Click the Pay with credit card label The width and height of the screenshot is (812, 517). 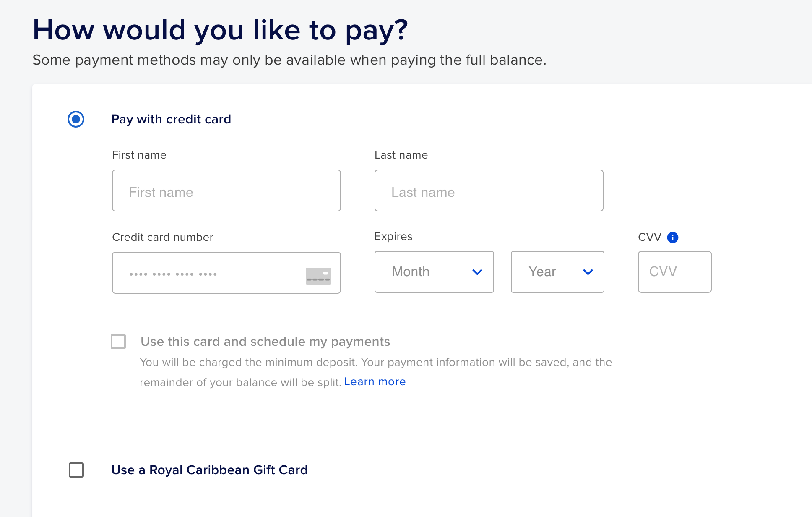tap(171, 119)
